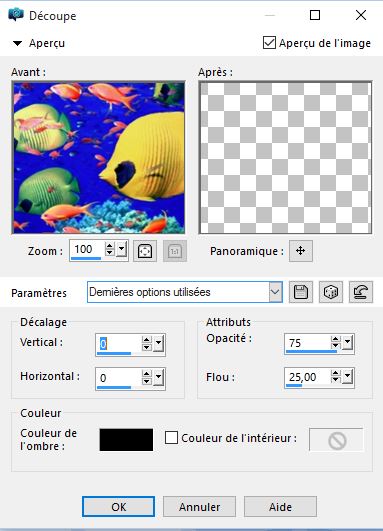Open the Paramètres presets dropdown
Screen dimensions: 383x531
(275, 292)
